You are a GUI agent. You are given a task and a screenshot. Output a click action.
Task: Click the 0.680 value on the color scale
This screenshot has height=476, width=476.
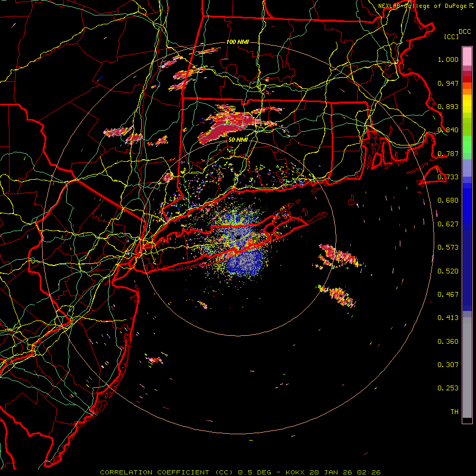[x=448, y=200]
